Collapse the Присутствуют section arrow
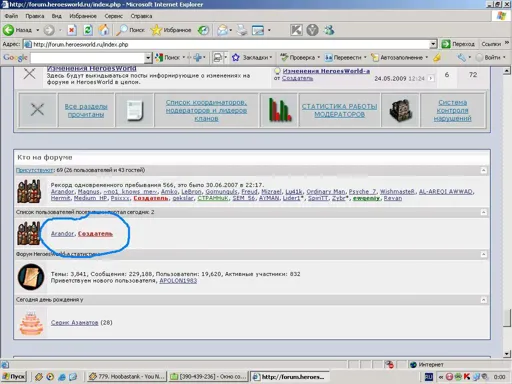 pos(484,170)
